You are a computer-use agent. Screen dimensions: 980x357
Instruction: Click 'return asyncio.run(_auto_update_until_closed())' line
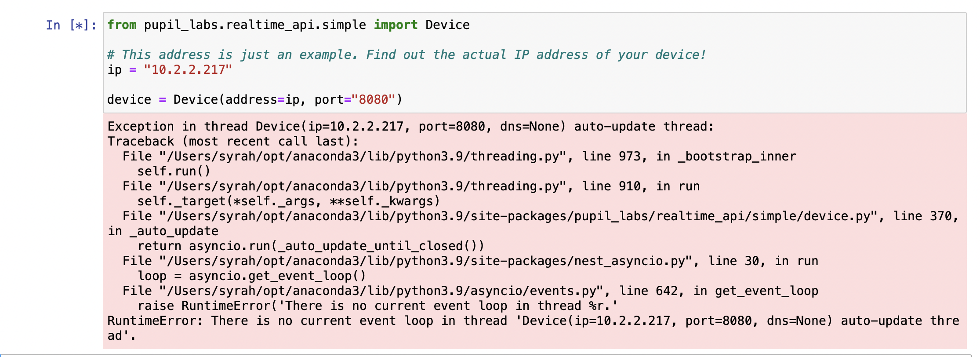311,246
